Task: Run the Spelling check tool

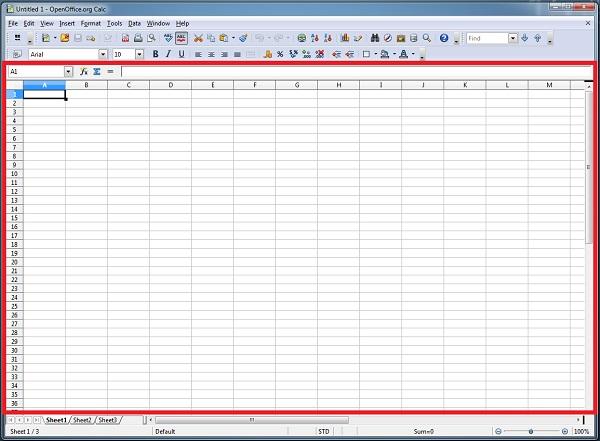Action: (168, 38)
